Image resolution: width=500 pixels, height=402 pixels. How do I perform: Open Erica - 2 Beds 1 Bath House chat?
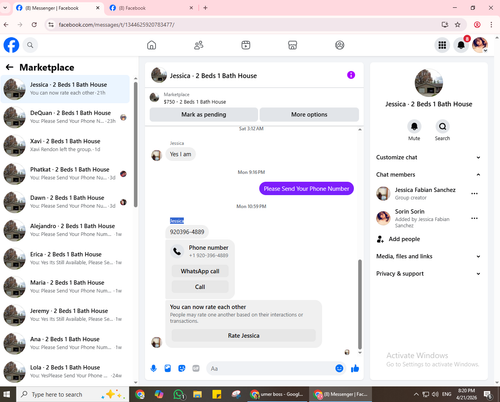coord(65,259)
